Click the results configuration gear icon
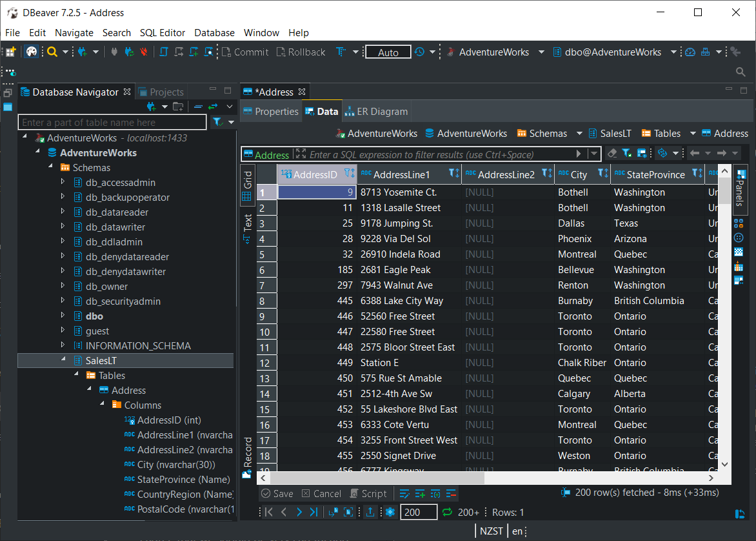 click(390, 512)
